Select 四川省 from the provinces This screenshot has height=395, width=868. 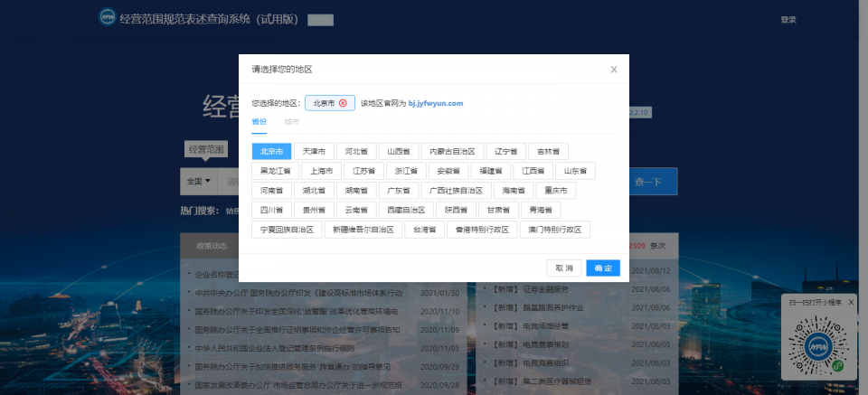tap(272, 210)
